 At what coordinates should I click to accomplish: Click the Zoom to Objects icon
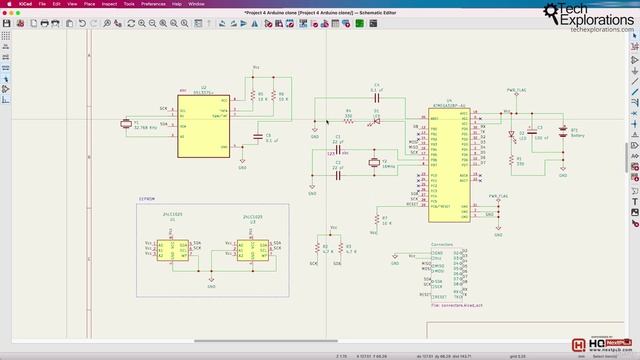pos(173,23)
